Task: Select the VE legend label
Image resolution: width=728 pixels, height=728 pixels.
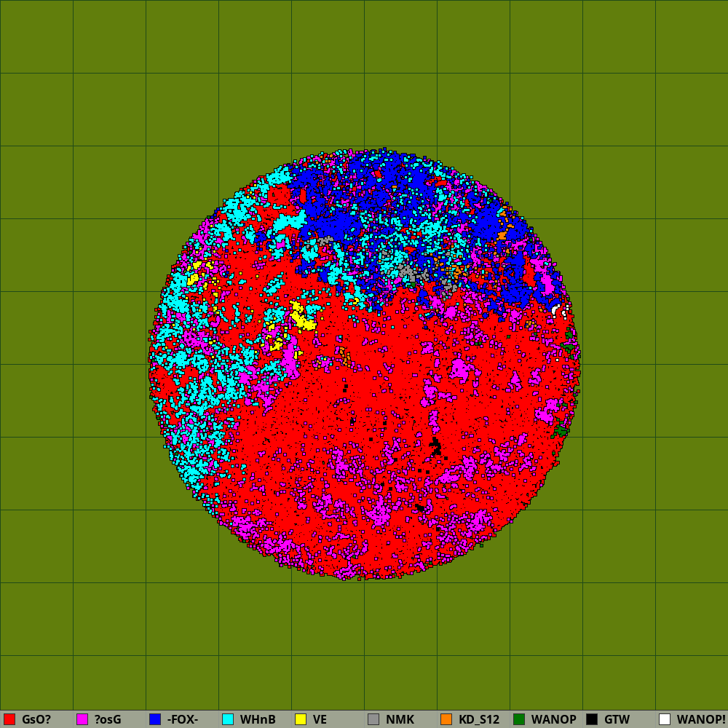Action: point(320,719)
